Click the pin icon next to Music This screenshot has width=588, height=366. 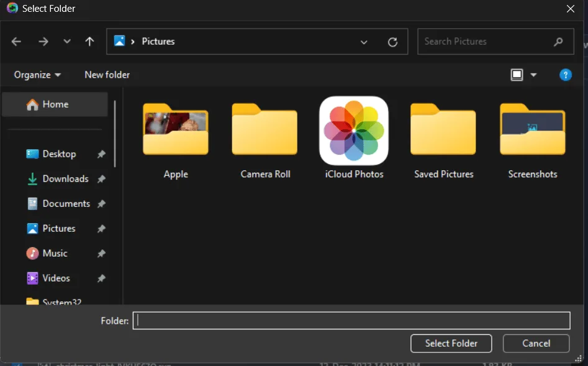coord(101,254)
